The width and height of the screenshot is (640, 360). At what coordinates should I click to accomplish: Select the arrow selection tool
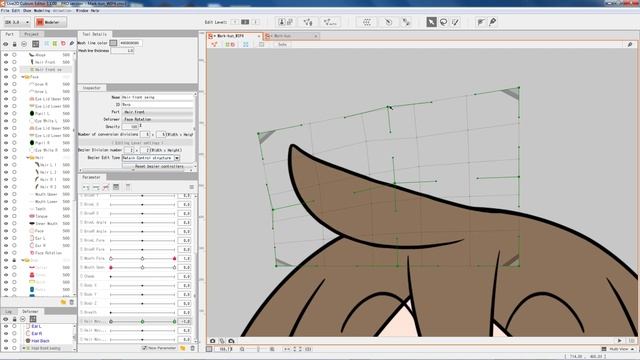tap(431, 22)
